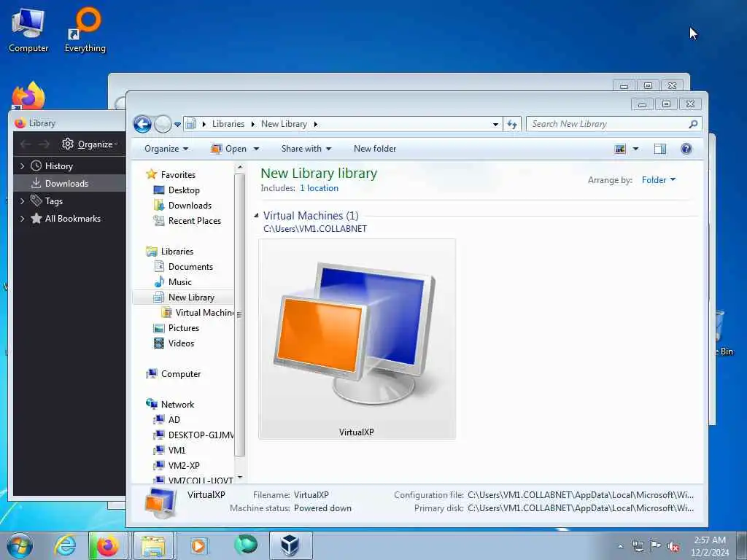Click the Explorer help icon
The image size is (747, 560).
(686, 149)
